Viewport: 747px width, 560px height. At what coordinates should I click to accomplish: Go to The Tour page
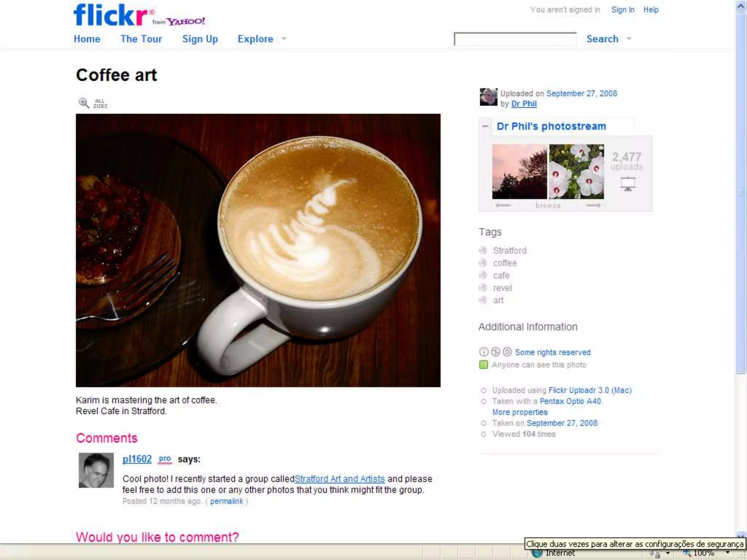point(141,39)
